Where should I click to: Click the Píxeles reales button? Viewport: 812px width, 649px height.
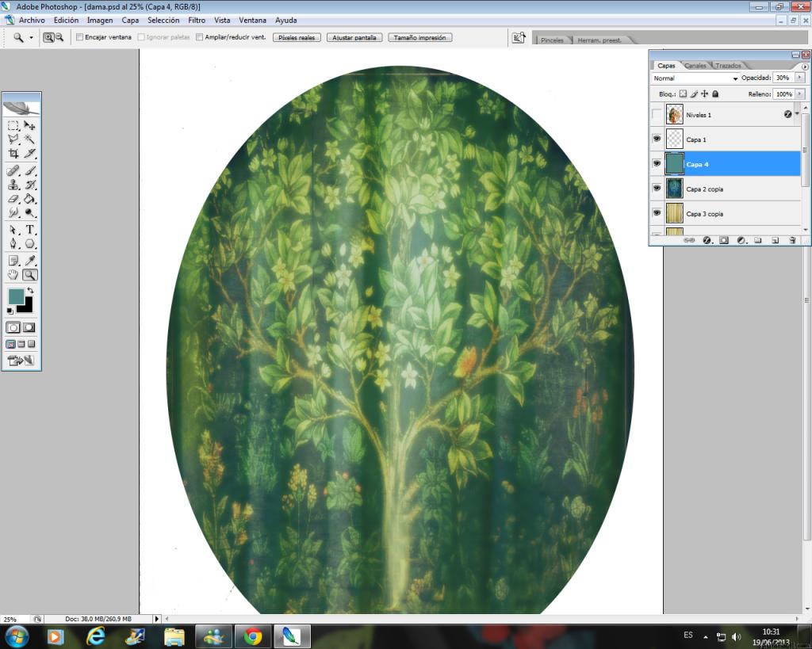(x=297, y=38)
